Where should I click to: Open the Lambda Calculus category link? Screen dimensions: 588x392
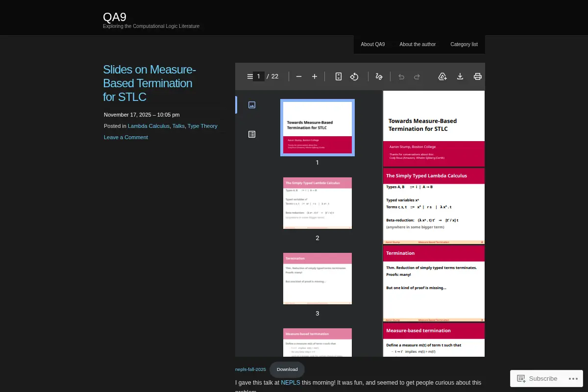148,126
